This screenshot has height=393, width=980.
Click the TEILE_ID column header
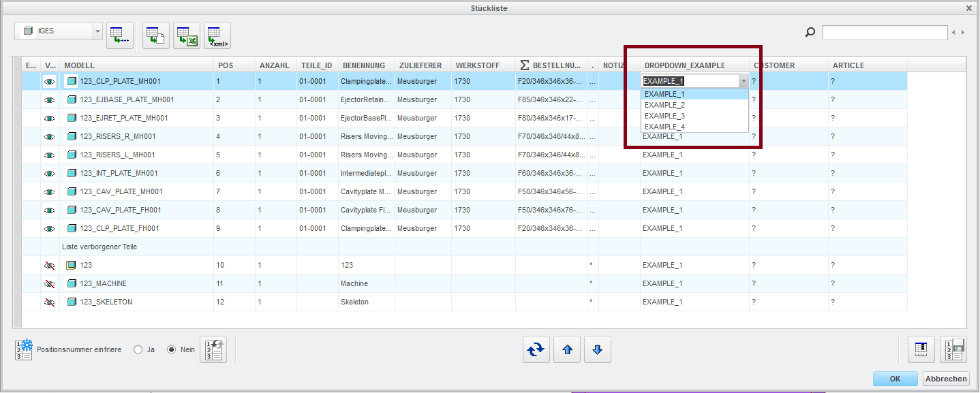(318, 65)
